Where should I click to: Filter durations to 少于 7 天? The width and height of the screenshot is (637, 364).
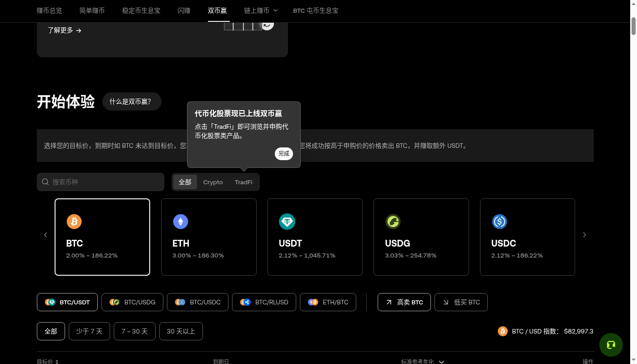point(89,331)
